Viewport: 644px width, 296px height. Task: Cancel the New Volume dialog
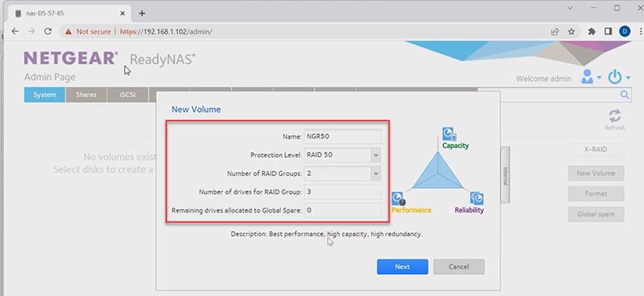(x=458, y=267)
